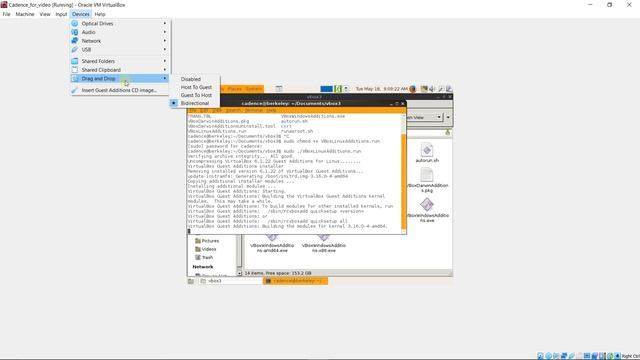Expand the Network submenu arrow
The image size is (640, 360).
(165, 41)
